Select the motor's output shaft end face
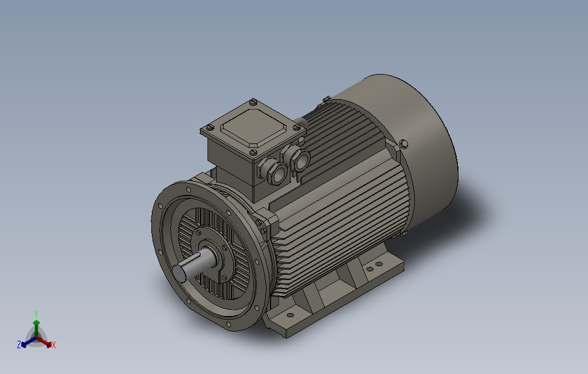Screen dimensions: 588x374 coord(179,273)
